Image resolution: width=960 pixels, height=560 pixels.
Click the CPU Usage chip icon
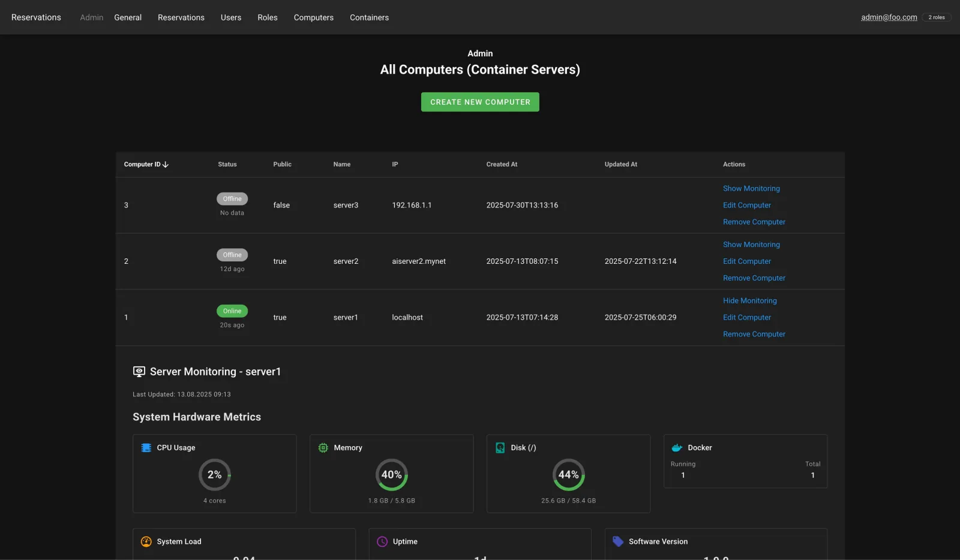[x=146, y=448]
